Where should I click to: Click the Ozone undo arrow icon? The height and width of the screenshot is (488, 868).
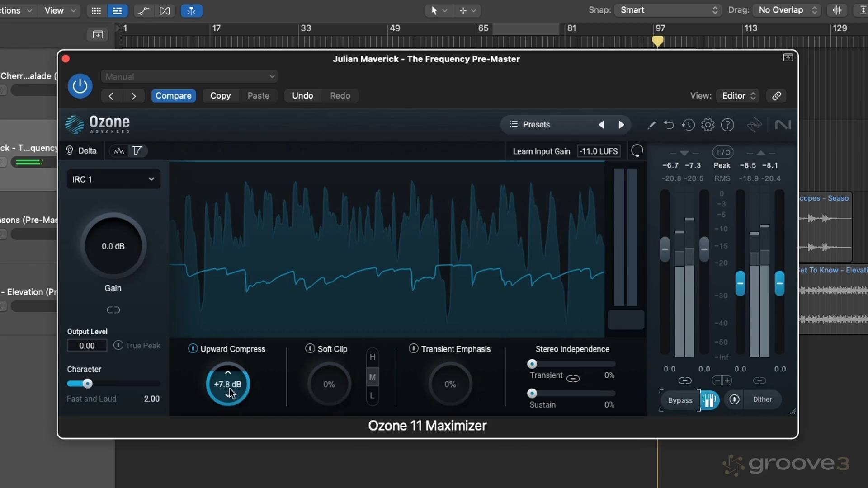point(669,125)
